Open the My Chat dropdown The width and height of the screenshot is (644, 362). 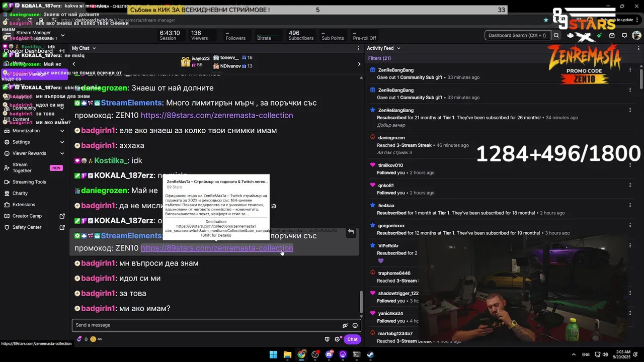94,48
